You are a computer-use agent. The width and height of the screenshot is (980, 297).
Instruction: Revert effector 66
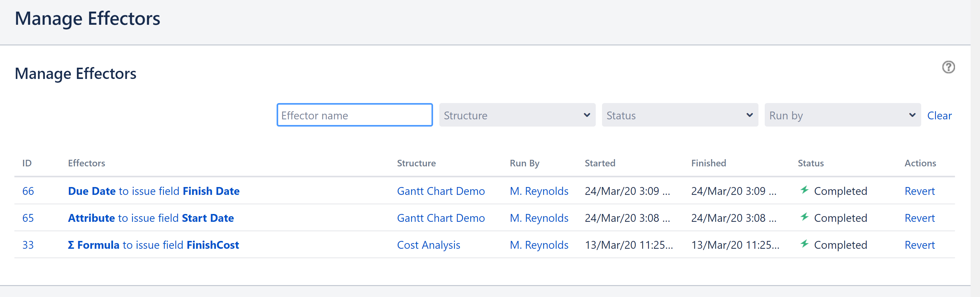click(x=920, y=191)
